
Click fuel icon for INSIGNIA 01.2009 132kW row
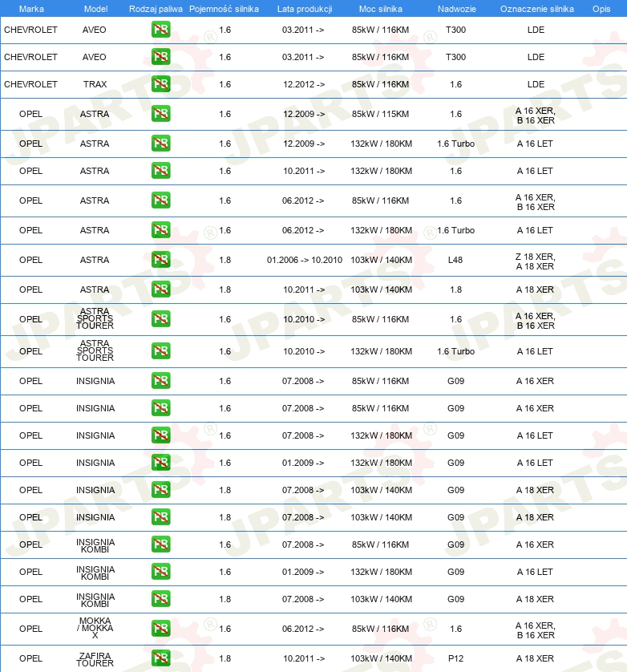(160, 463)
